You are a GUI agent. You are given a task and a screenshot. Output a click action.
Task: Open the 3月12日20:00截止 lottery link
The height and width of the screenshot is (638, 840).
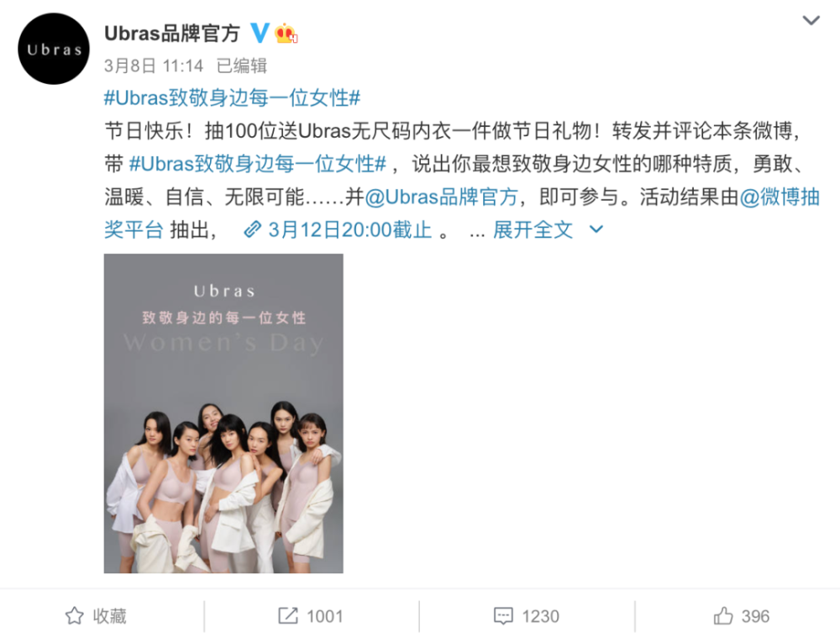click(349, 229)
